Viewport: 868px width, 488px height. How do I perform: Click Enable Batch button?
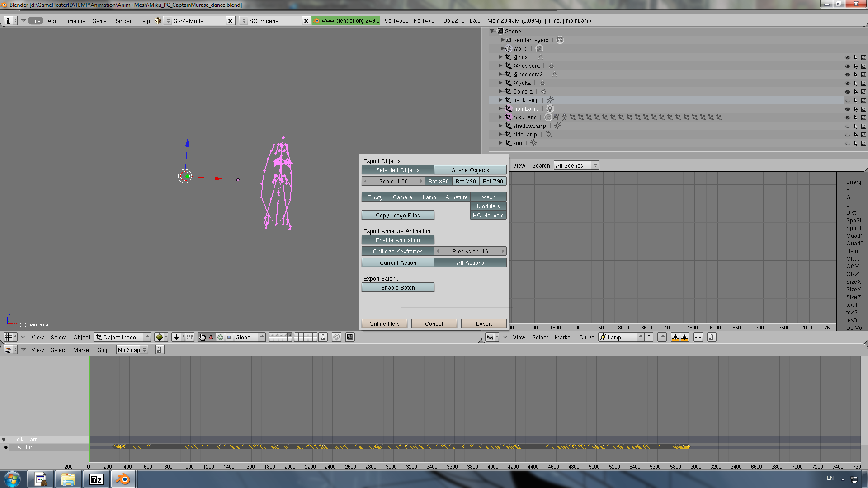(x=398, y=287)
